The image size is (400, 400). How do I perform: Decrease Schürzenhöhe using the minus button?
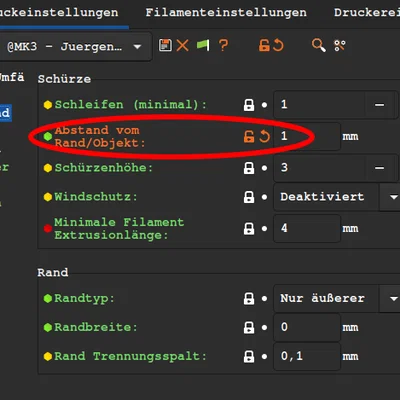(x=379, y=168)
